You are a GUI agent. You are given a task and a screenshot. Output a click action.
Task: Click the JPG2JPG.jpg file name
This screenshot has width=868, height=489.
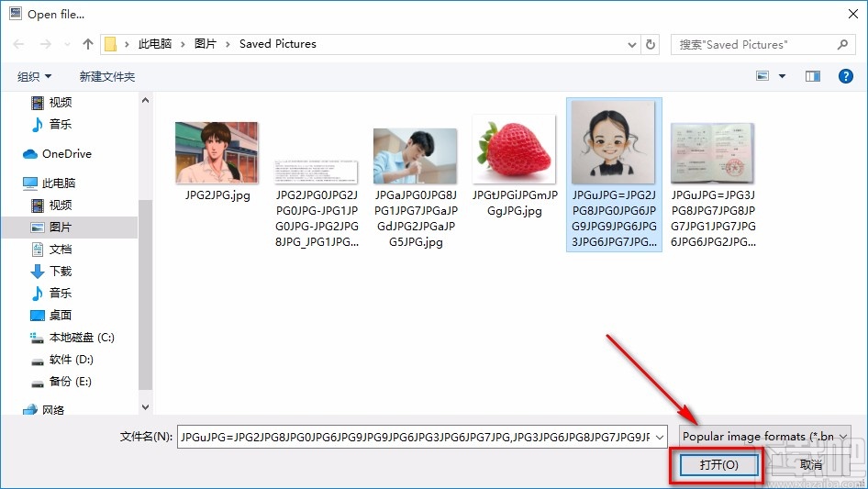[217, 195]
